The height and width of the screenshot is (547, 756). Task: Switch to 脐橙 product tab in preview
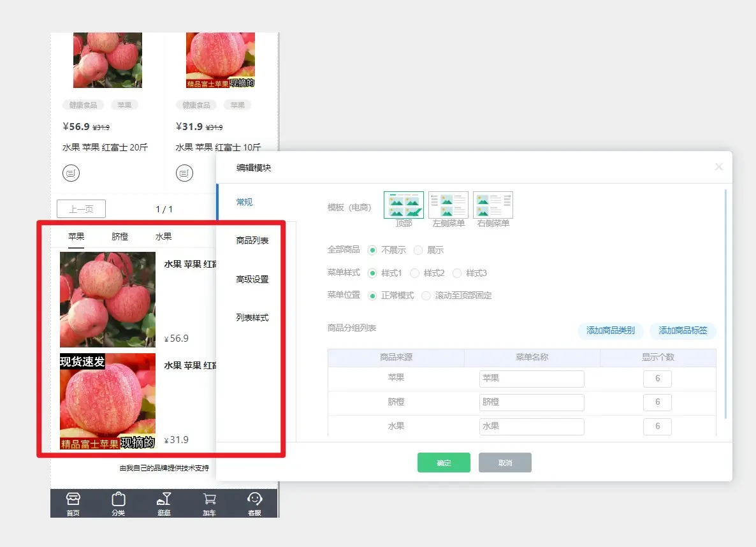coord(120,237)
